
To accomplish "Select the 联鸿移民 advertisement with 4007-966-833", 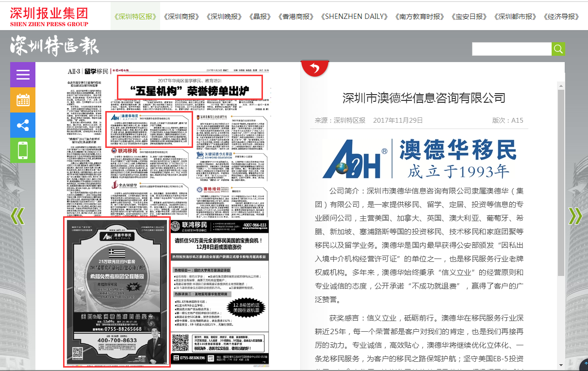I will 220,291.
